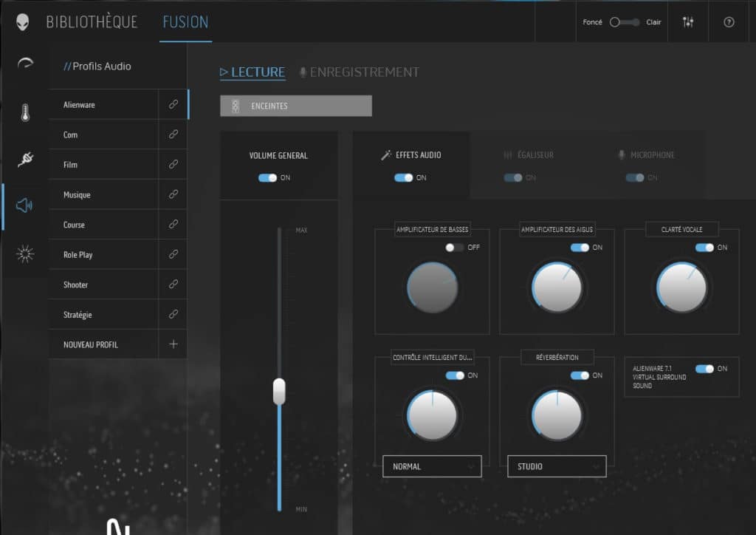Select the Lecture tab
This screenshot has height=535, width=756.
(252, 72)
